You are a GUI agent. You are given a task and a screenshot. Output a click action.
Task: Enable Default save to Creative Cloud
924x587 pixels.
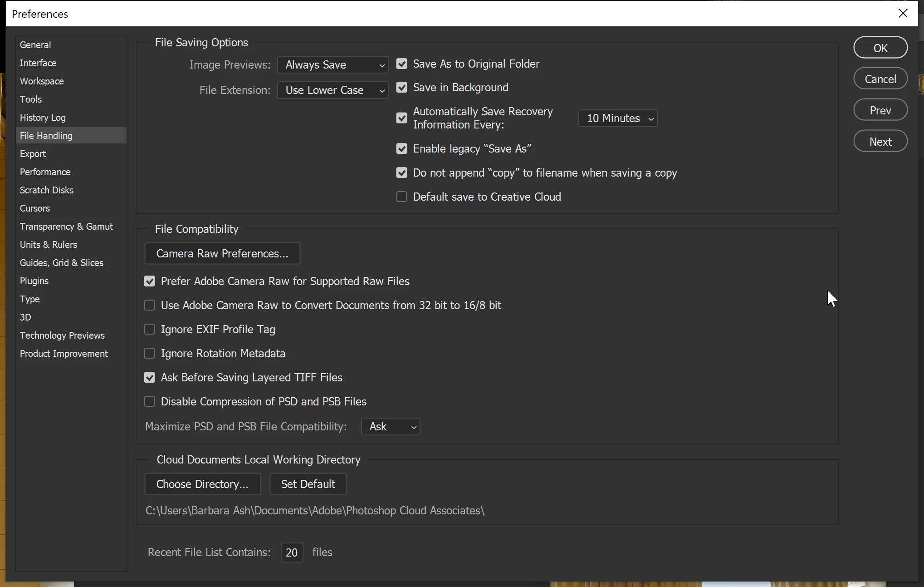(x=401, y=197)
